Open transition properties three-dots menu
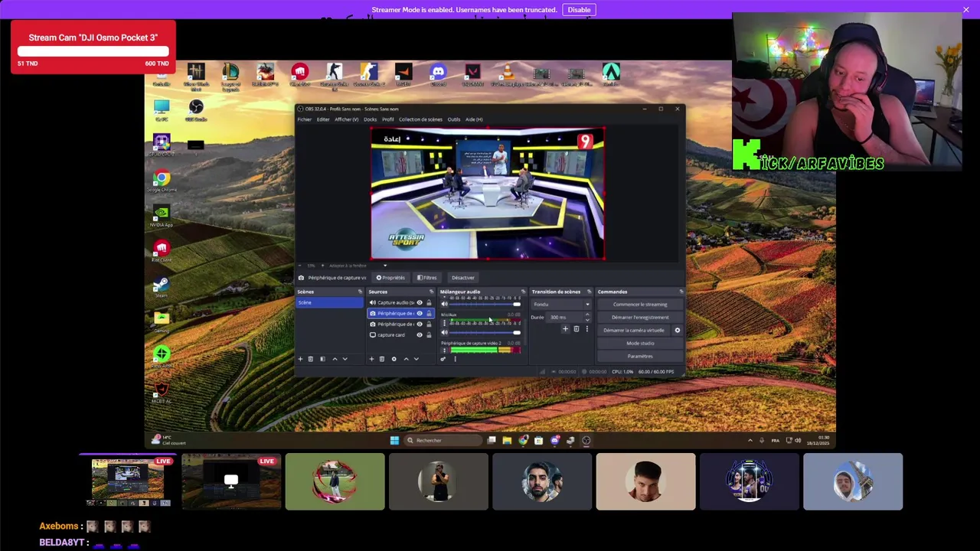 click(586, 329)
